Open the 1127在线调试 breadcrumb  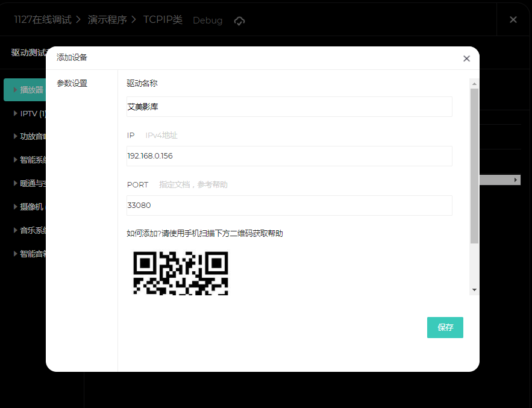43,20
